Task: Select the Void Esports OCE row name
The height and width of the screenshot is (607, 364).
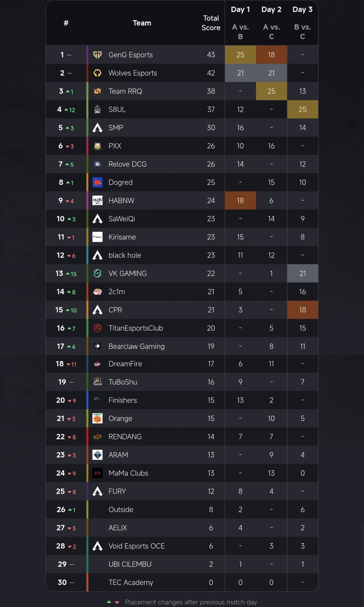Action: click(136, 546)
